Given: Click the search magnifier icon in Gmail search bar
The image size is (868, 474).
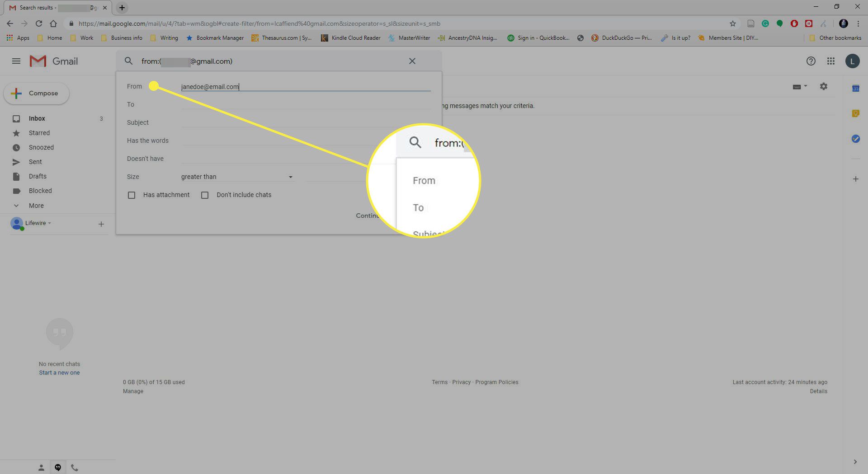Looking at the screenshot, I should pyautogui.click(x=128, y=61).
